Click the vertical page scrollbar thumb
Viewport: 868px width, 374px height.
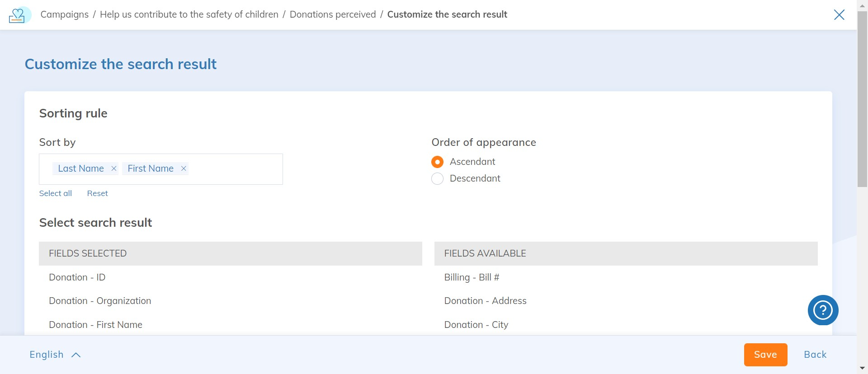click(862, 99)
